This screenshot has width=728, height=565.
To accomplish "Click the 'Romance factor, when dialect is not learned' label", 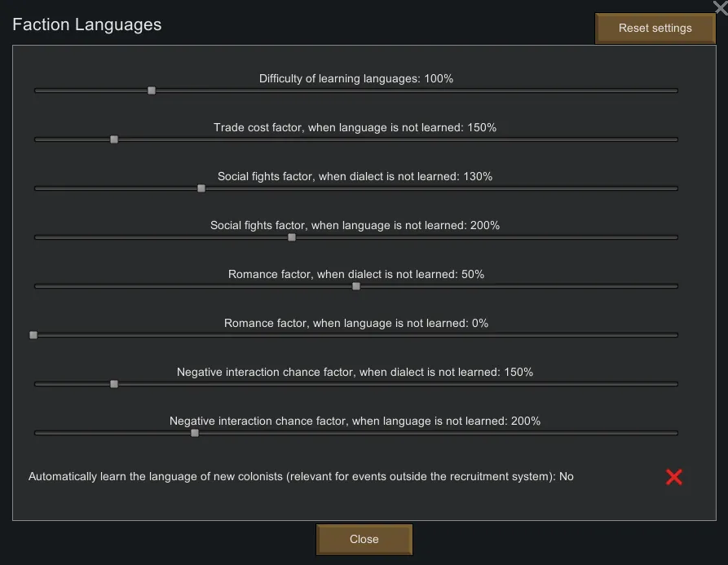I will (355, 275).
